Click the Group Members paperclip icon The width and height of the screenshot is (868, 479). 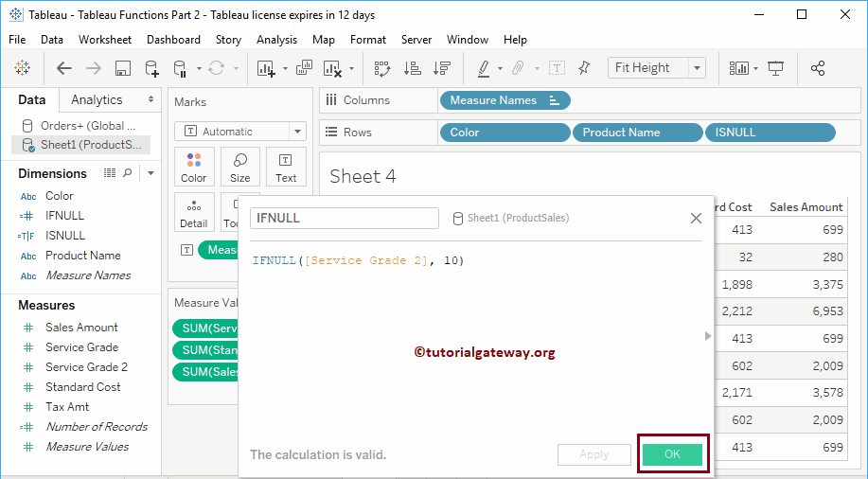(518, 68)
